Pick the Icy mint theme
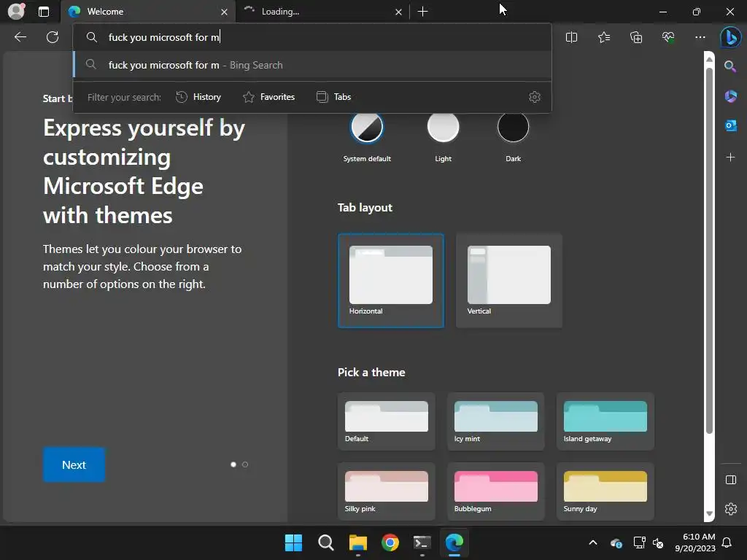The width and height of the screenshot is (747, 560). tap(495, 421)
